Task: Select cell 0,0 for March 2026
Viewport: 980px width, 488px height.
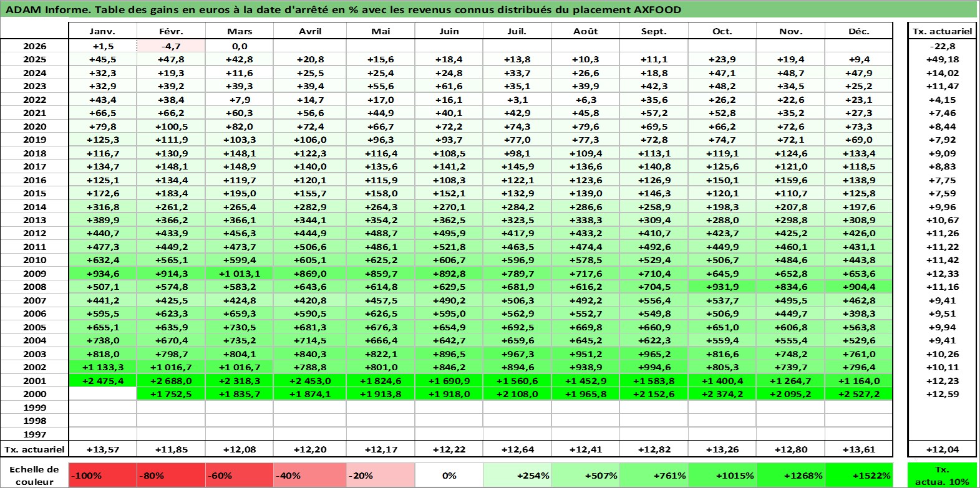Action: tap(240, 46)
